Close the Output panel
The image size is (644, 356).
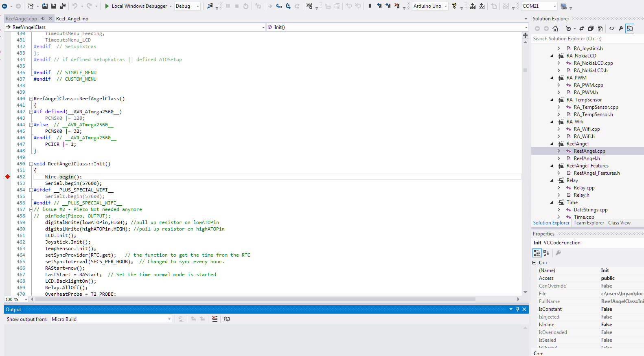pos(524,309)
